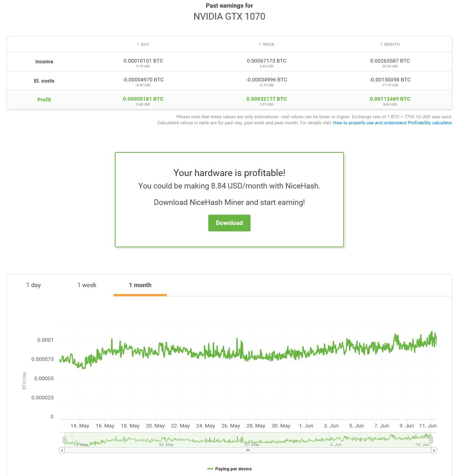Click the 1 month profit 0.00113489 BTC value
460x476 pixels.
390,99
